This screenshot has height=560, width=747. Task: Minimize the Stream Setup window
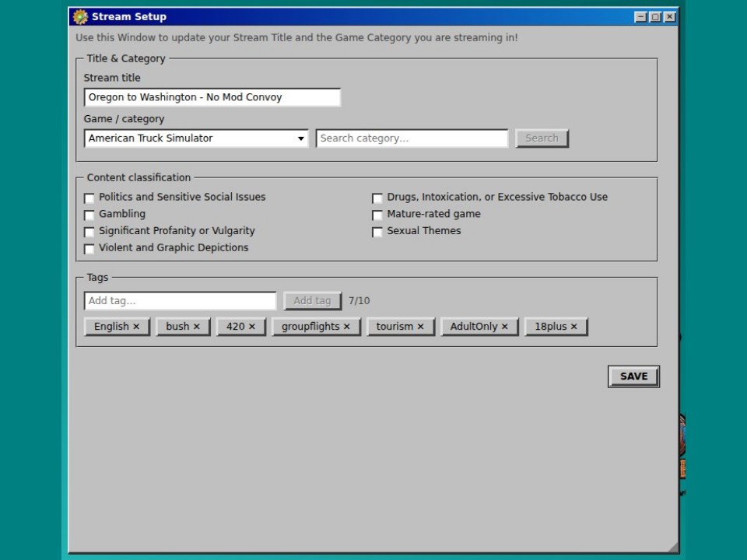click(x=640, y=17)
